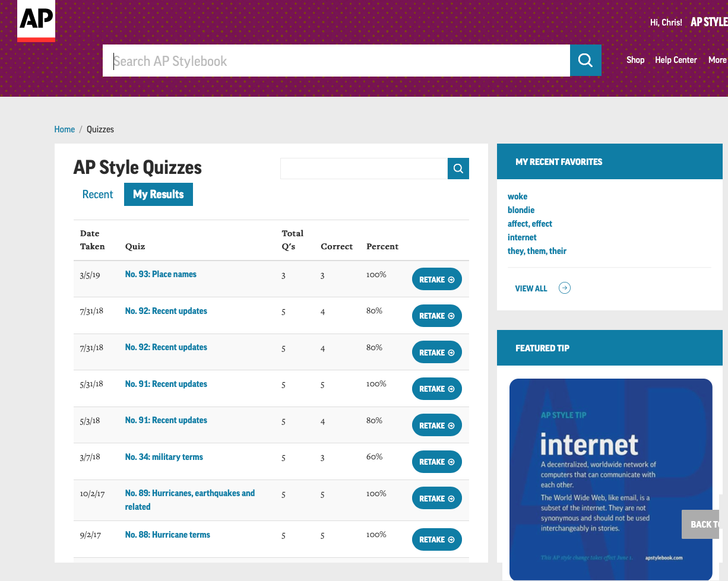Click the internet AP Style Tip image

[x=610, y=478]
